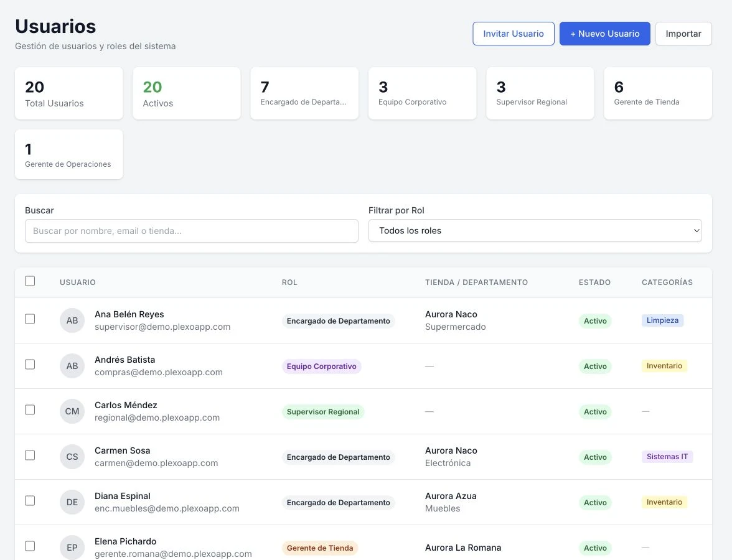Click the Supervisor Regional role badge
Viewport: 732px width, 560px height.
coord(323,412)
